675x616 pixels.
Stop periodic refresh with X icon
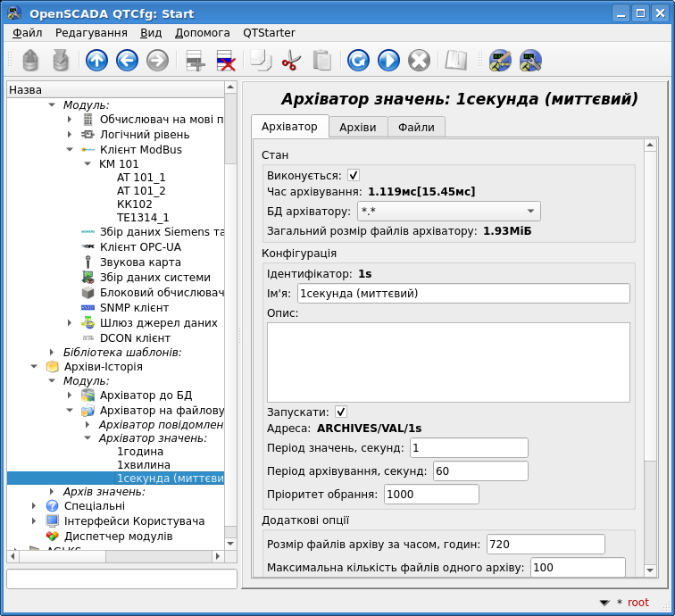[420, 60]
